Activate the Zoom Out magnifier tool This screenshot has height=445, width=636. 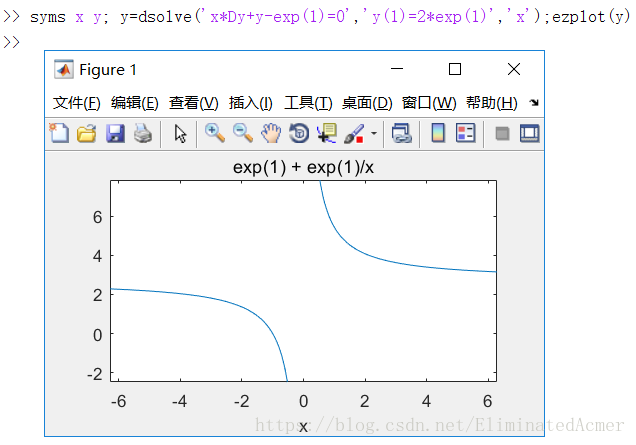[x=243, y=133]
